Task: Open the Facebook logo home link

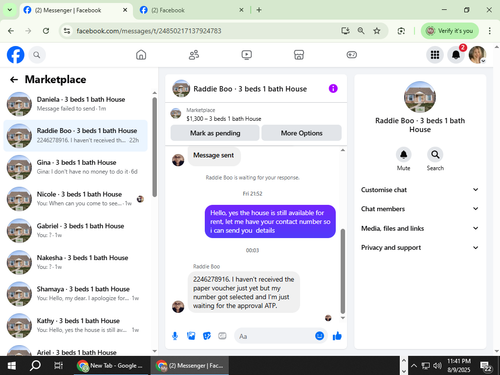Action: point(16,55)
